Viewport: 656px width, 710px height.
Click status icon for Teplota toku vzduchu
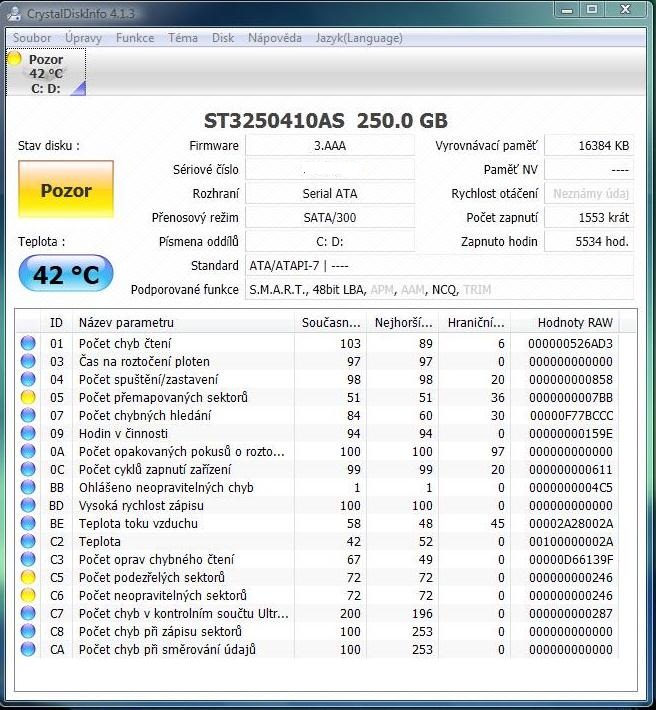(x=28, y=523)
